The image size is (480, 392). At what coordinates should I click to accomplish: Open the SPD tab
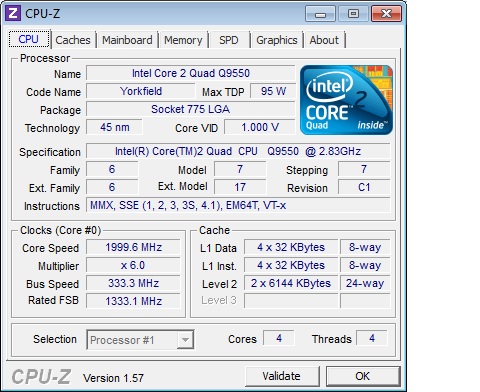[229, 40]
